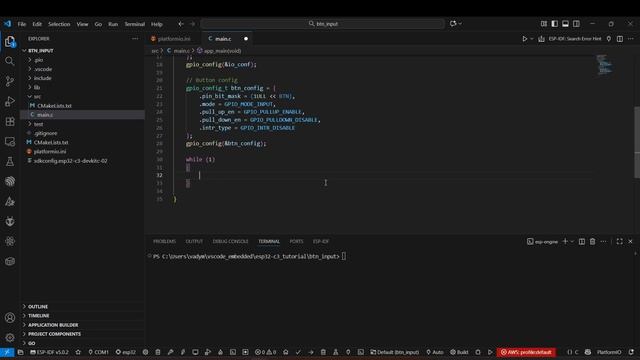Image resolution: width=640 pixels, height=360 pixels.
Task: Expand the include folder
Action: point(82,78)
